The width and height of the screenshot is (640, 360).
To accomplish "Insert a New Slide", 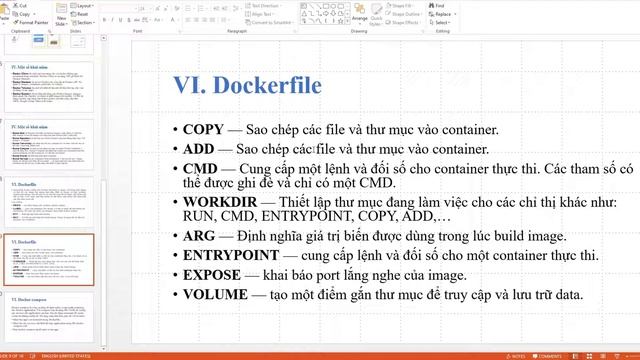I will coord(61,15).
